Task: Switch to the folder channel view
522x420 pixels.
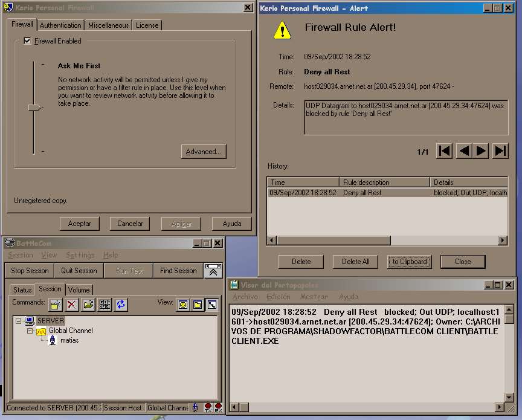Action: pyautogui.click(x=198, y=305)
